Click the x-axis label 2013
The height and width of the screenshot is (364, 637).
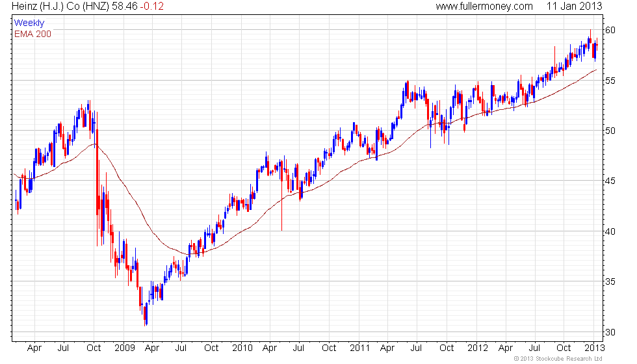pos(594,348)
